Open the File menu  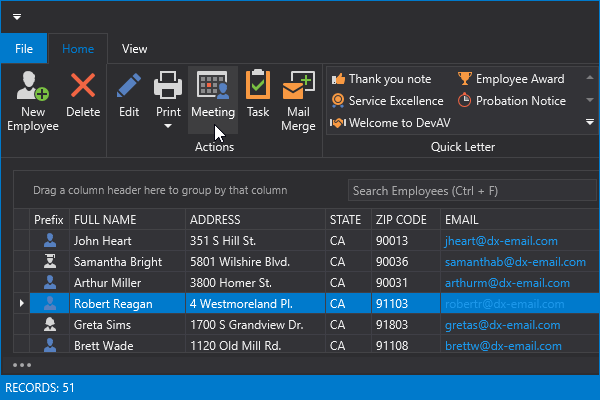pos(24,48)
